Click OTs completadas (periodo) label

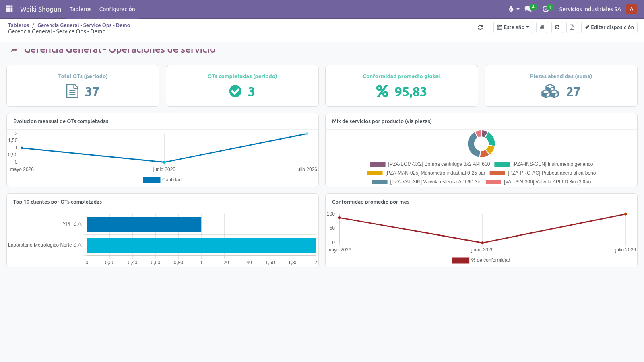coord(242,76)
